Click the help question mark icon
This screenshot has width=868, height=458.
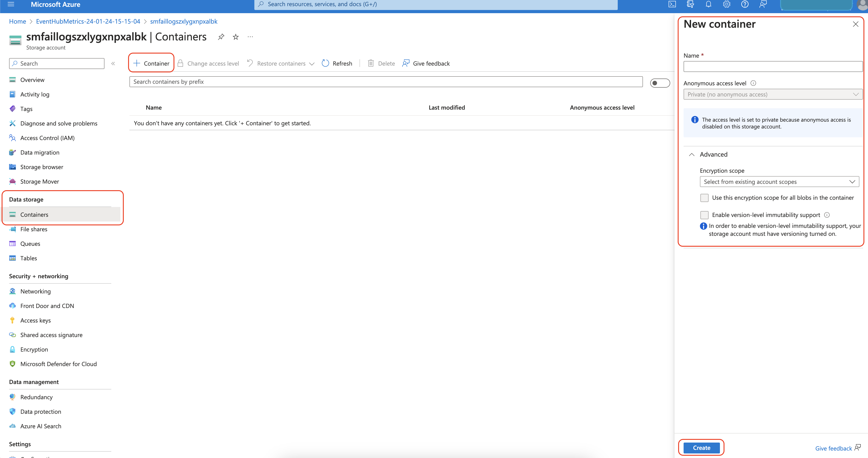coord(745,4)
